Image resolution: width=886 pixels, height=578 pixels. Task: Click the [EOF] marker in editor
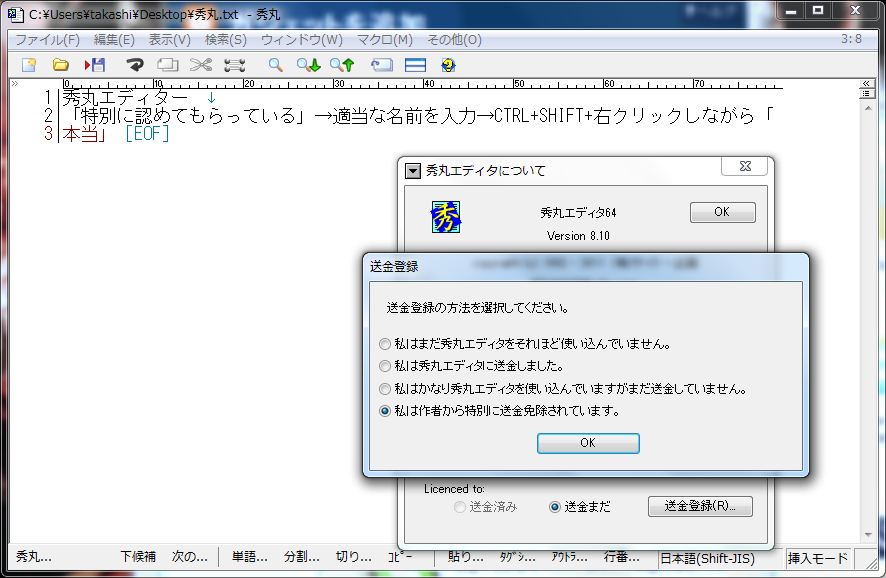(147, 133)
